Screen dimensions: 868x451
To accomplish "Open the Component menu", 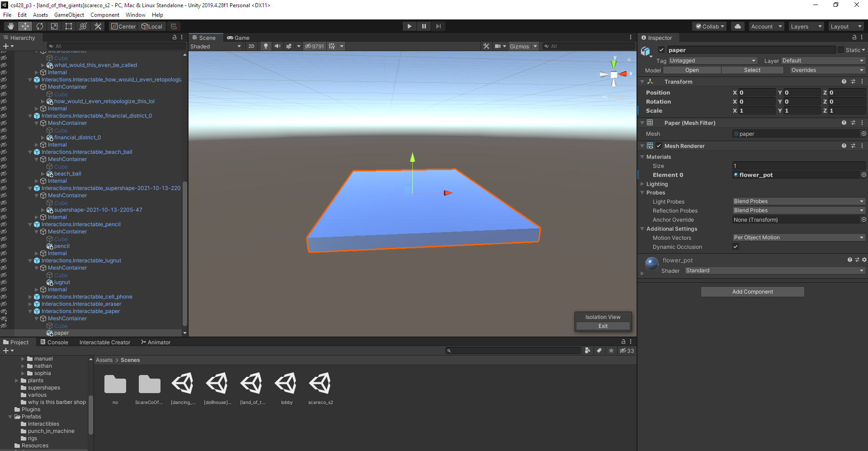I will pos(105,15).
